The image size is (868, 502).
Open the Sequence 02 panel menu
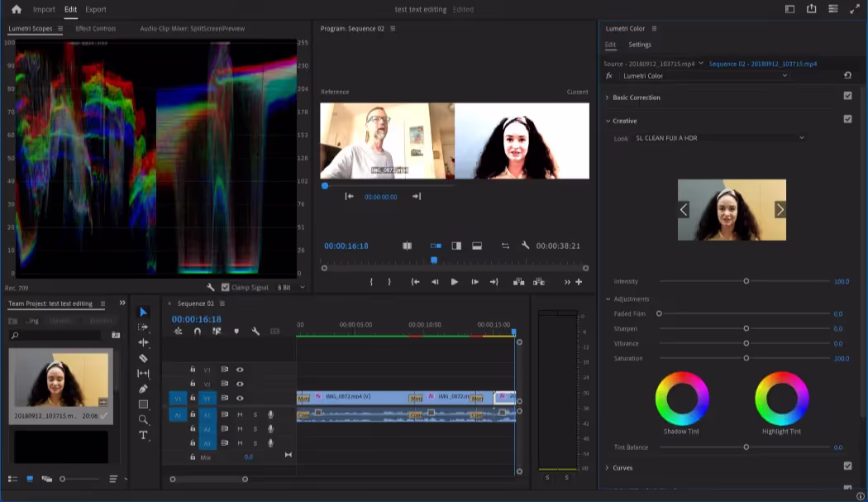coord(222,304)
